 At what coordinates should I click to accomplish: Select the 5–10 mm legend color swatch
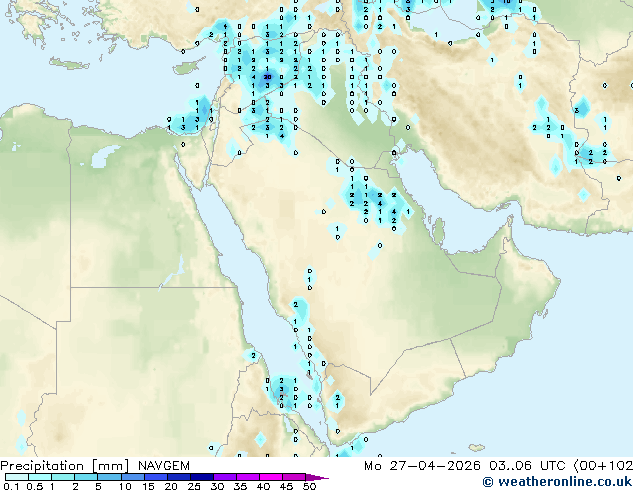[110, 477]
